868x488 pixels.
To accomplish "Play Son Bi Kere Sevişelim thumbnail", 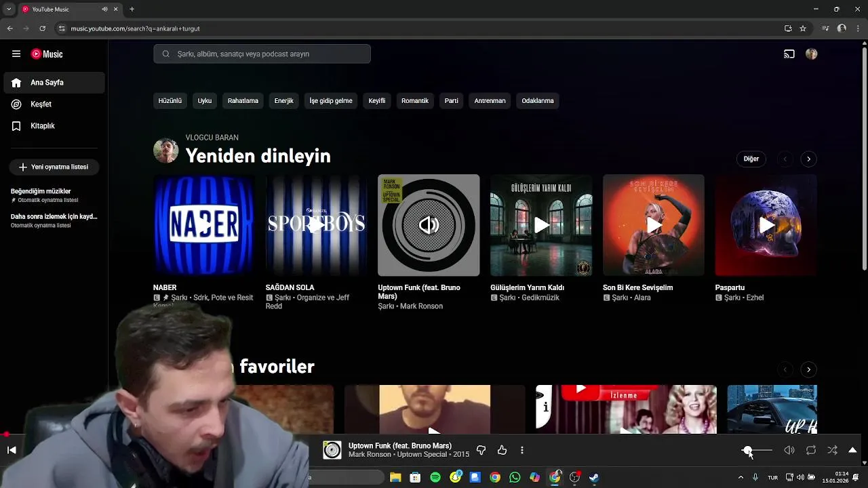I will (x=654, y=226).
